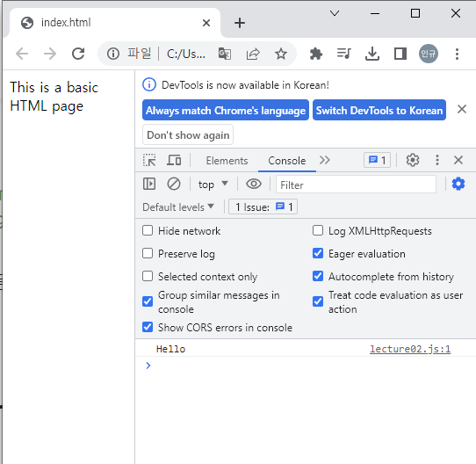Screen dimensions: 476x464
Task: Click Don't show again button
Action: [x=188, y=134]
